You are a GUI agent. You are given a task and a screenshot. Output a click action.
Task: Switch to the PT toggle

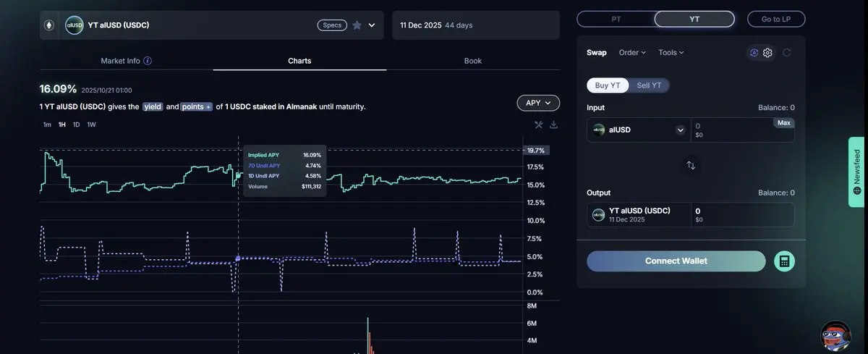pyautogui.click(x=616, y=19)
